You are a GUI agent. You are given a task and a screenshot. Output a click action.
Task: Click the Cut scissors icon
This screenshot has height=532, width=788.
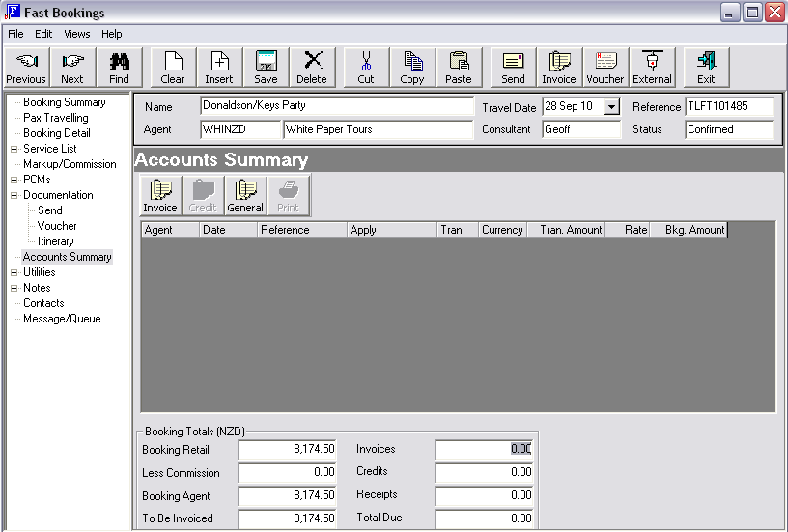coord(366,61)
